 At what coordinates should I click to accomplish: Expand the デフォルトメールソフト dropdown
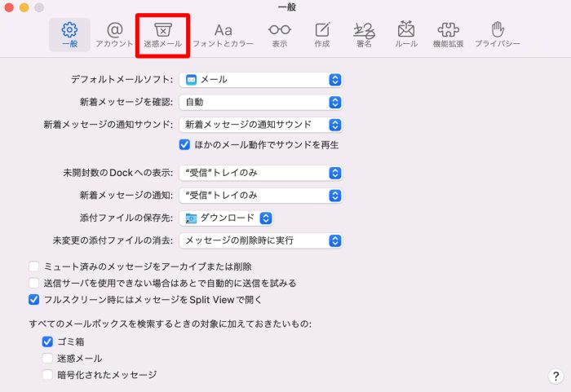point(260,79)
